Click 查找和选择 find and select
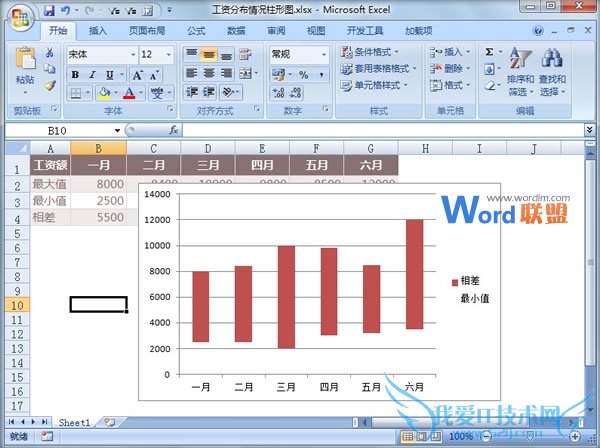Screen dimensions: 600x448 click(x=553, y=72)
